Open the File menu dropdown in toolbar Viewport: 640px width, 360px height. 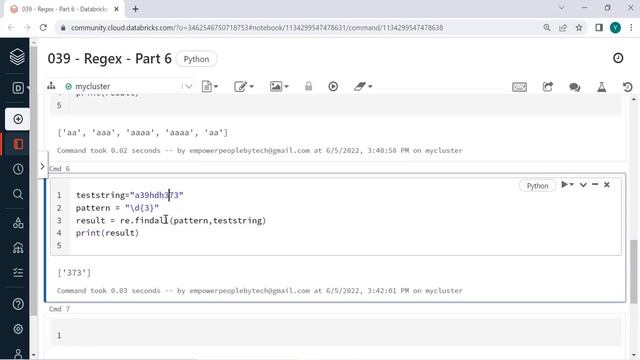tap(210, 87)
